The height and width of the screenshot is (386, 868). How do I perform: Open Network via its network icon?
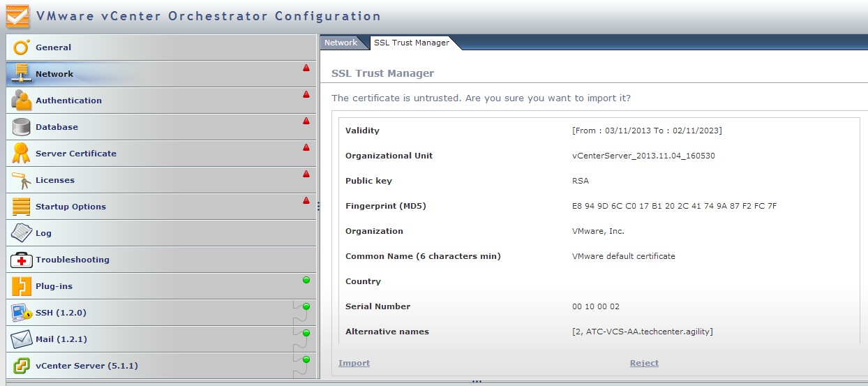(x=22, y=74)
